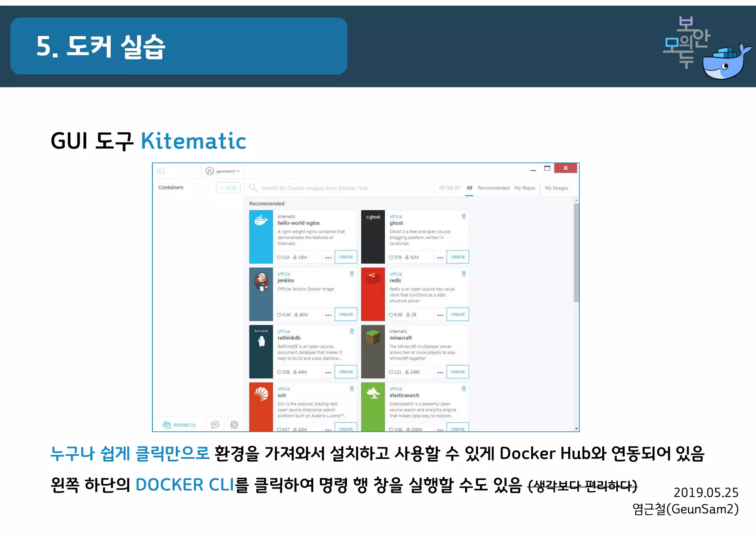Click the heart icon on ghost

tap(391, 257)
